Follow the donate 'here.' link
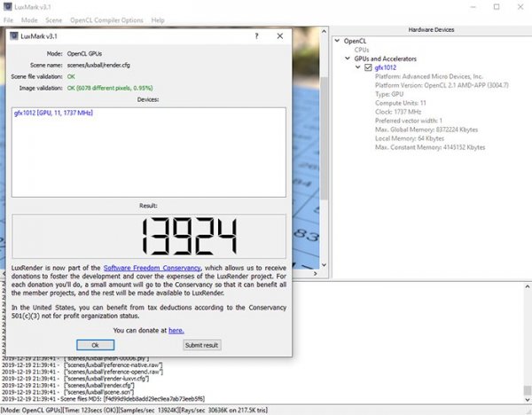This screenshot has height=415, width=532. 176,330
